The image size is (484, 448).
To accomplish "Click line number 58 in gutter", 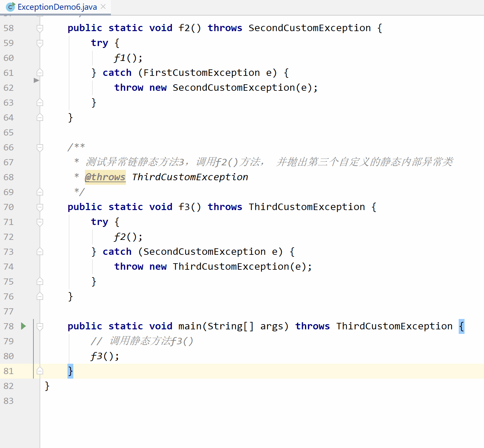I will [x=9, y=28].
